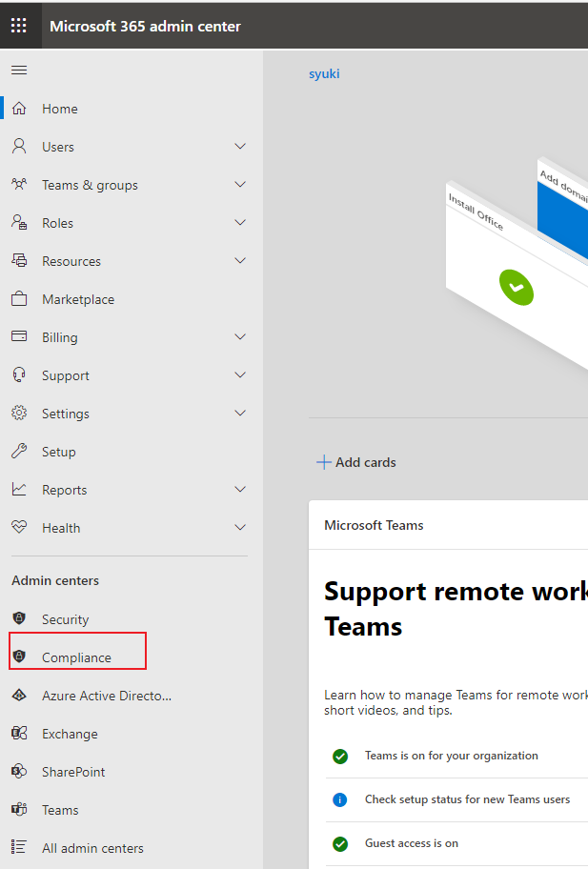Click the Azure Active Directory diamond icon

19,695
